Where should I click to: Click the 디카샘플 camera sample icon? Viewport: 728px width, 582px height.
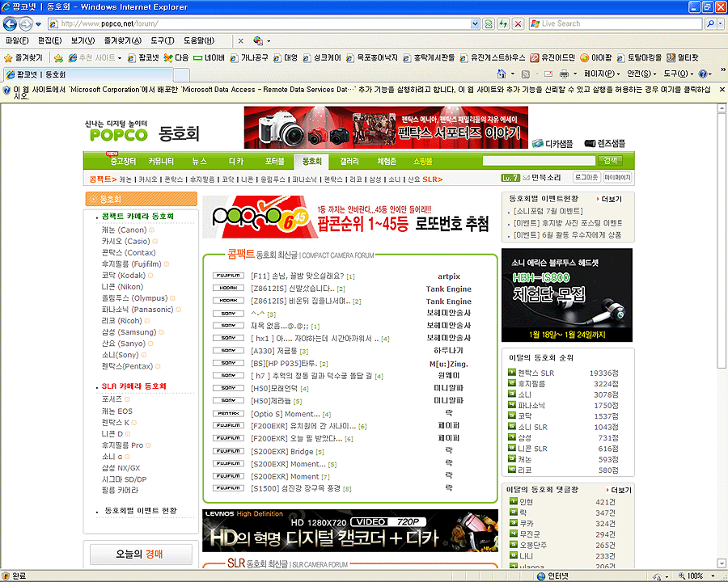point(538,143)
